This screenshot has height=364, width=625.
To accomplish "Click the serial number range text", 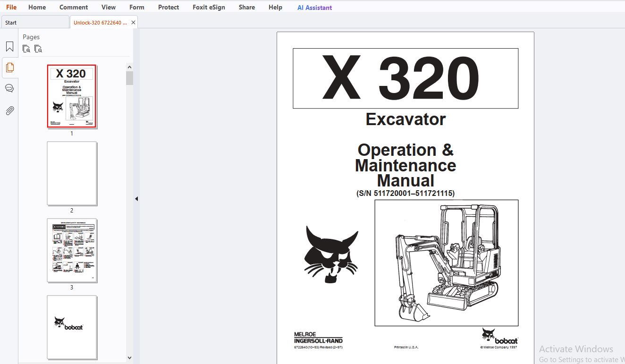I will (x=405, y=193).
